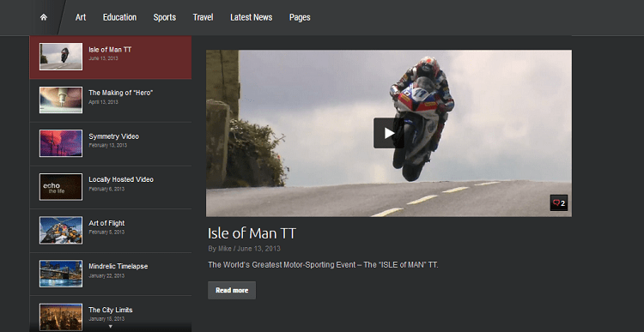This screenshot has width=644, height=332.
Task: Open the Isle of Man TT article title
Action: [252, 233]
